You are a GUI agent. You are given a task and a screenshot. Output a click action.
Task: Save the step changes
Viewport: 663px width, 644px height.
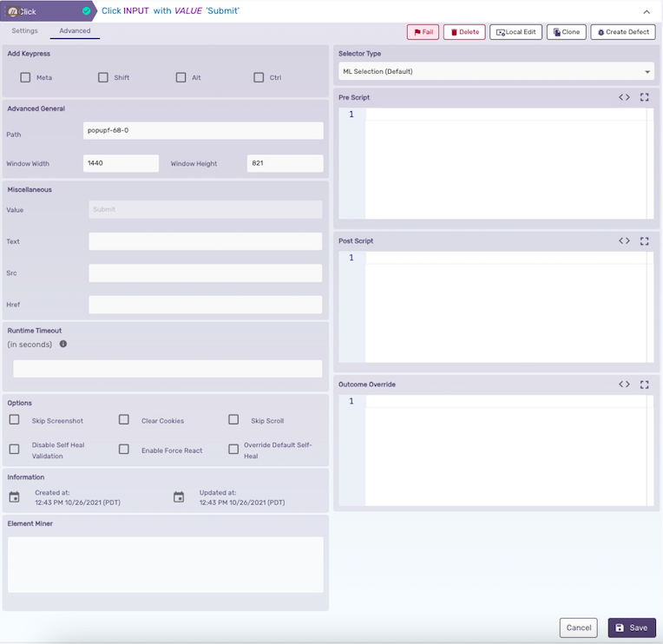point(632,628)
